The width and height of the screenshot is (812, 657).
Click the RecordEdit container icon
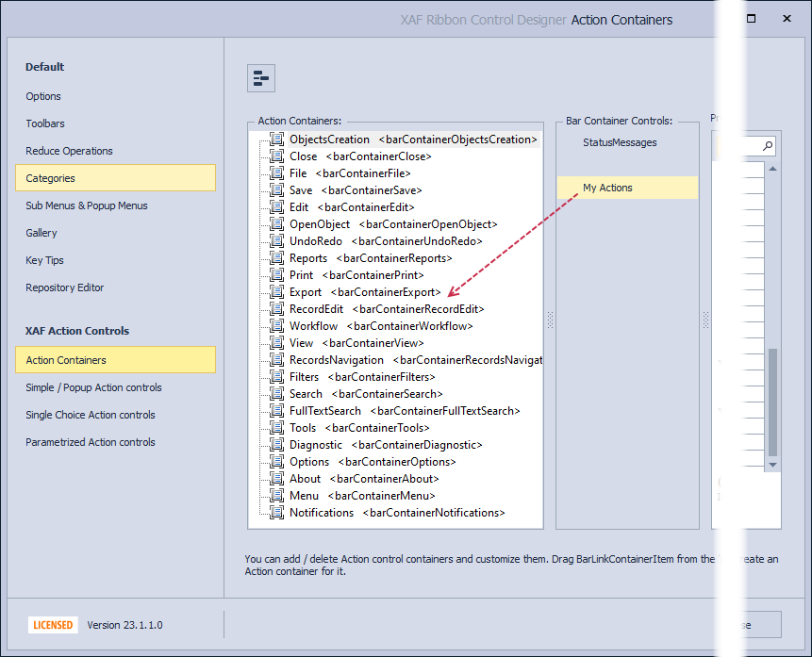(x=277, y=309)
